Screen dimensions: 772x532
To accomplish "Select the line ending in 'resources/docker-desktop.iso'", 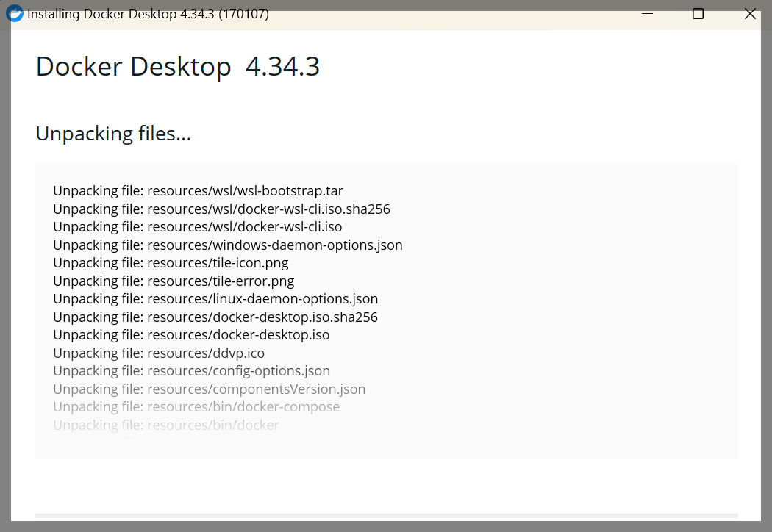I will (191, 334).
